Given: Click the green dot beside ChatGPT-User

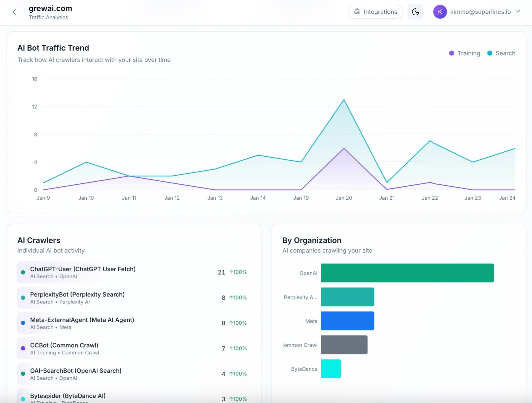Looking at the screenshot, I should pos(23,272).
